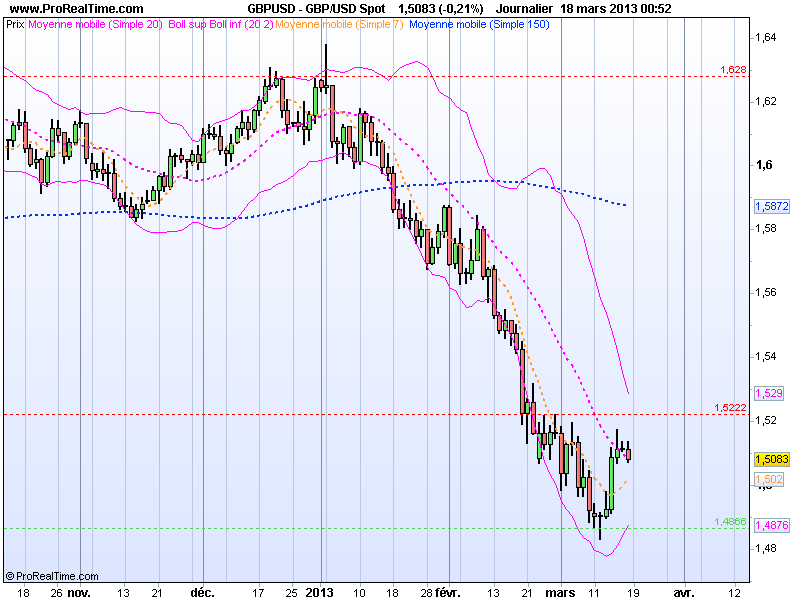Click the nov. month label on time axis

79,593
